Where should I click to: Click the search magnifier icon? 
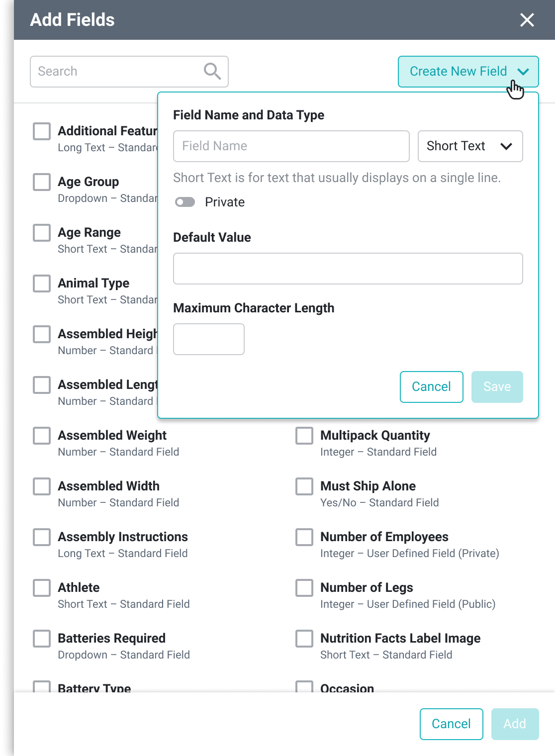[212, 71]
